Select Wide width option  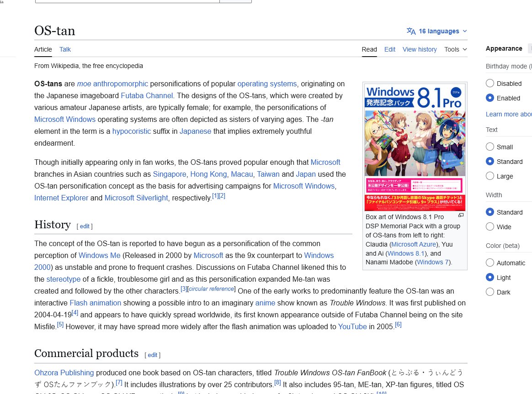click(489, 226)
